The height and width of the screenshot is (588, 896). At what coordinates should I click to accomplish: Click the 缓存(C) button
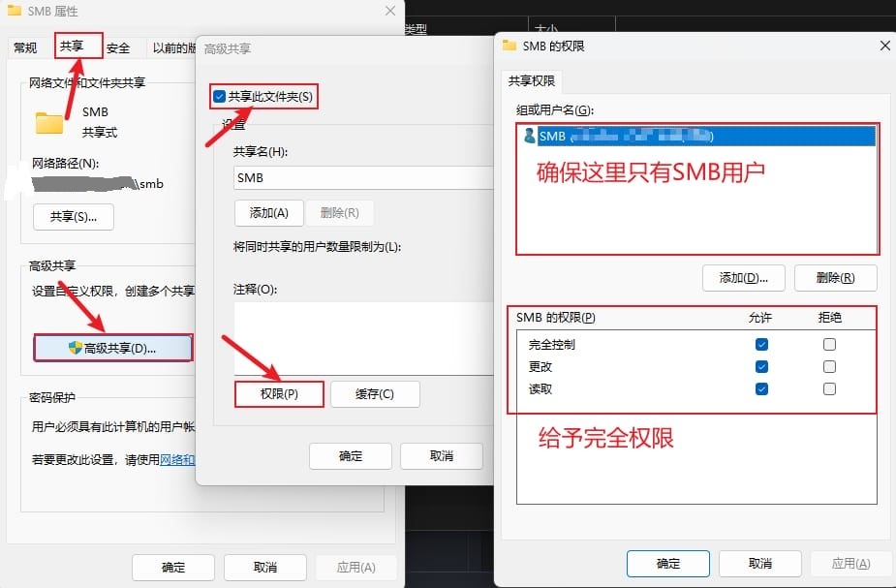[x=375, y=394]
